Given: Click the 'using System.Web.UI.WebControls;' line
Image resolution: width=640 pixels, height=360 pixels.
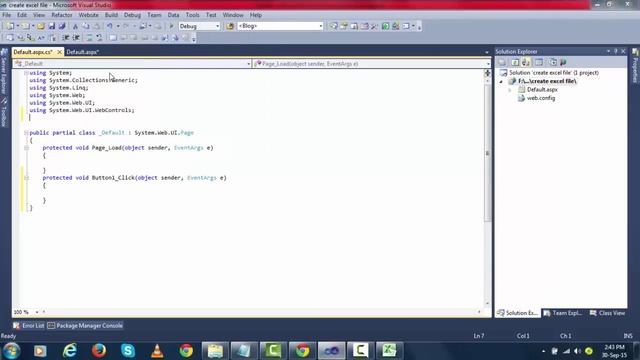Looking at the screenshot, I should [82, 110].
